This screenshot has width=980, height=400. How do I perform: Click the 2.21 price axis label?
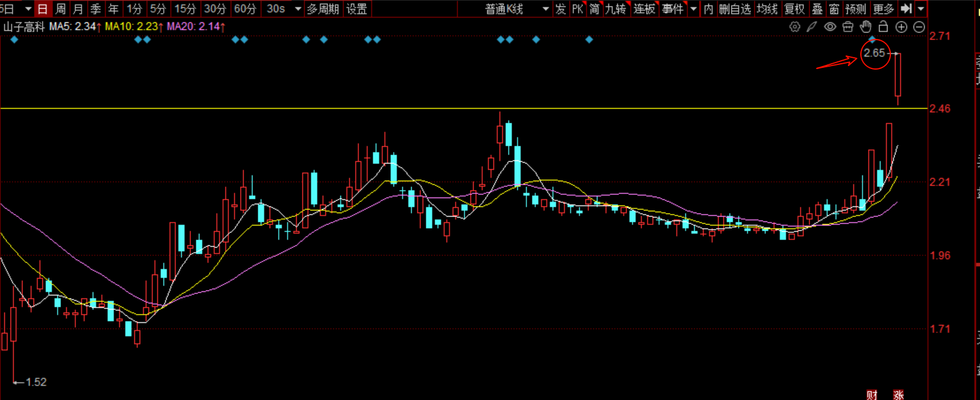tap(940, 182)
